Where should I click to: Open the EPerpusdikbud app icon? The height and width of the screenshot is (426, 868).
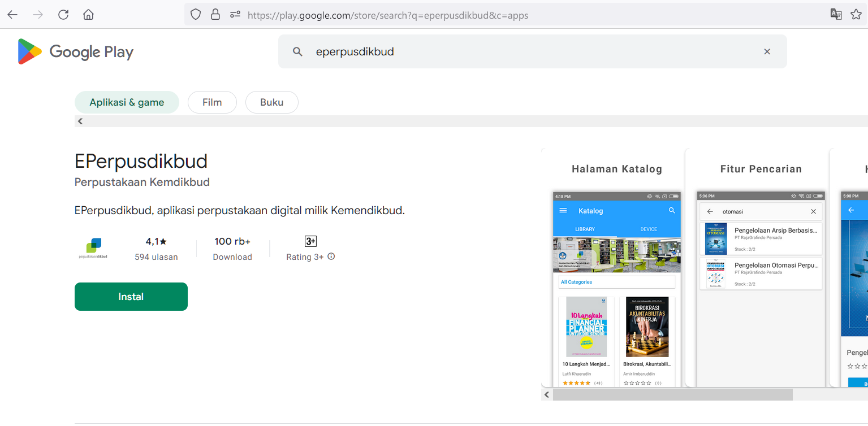(93, 249)
